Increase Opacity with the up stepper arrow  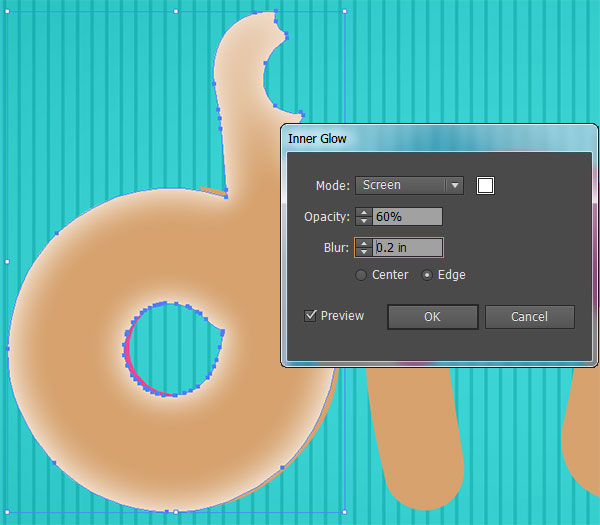(x=364, y=212)
